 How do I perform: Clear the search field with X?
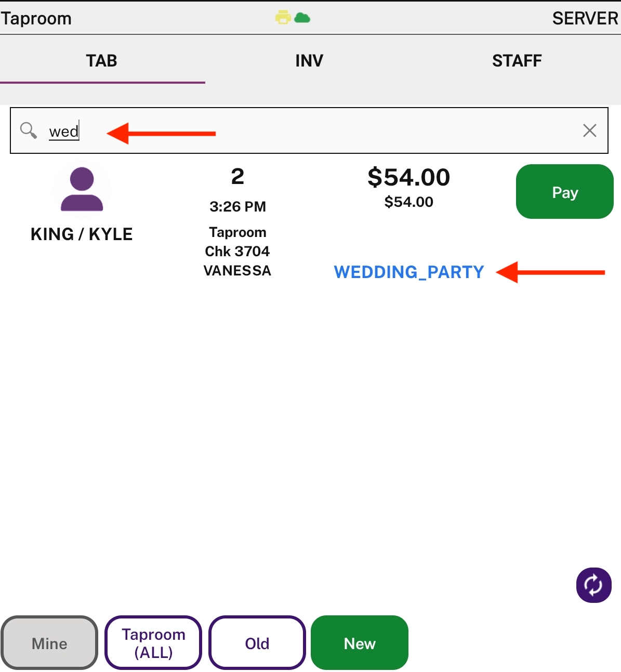tap(589, 130)
